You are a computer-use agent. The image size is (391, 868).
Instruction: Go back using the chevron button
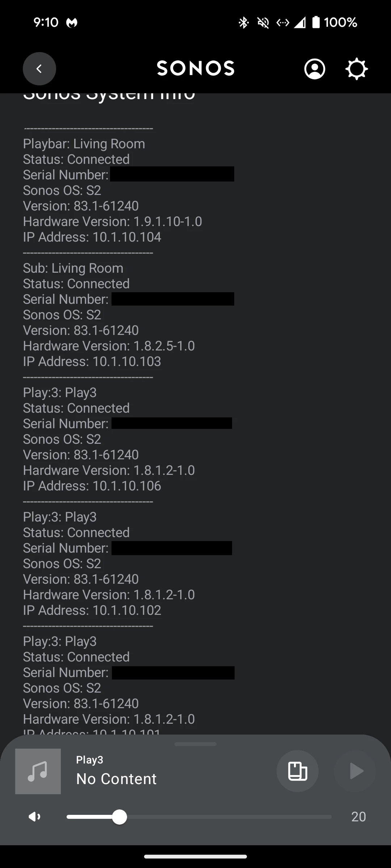tap(39, 69)
